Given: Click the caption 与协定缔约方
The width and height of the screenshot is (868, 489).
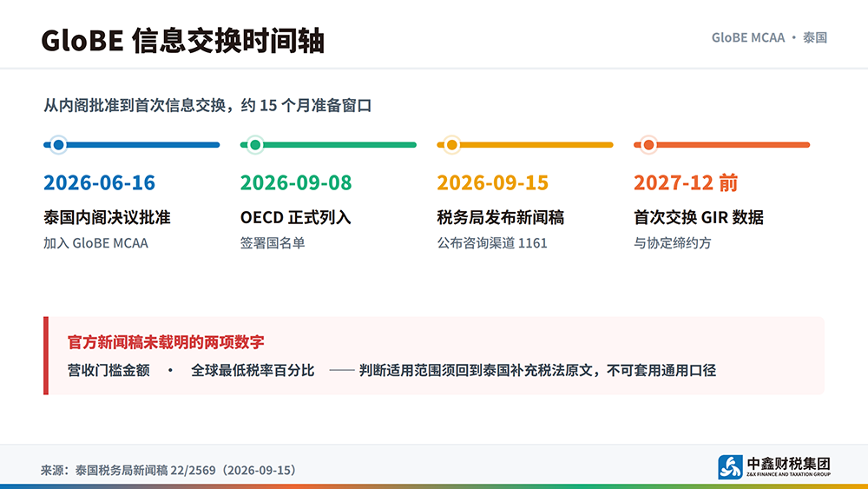Looking at the screenshot, I should coord(673,243).
